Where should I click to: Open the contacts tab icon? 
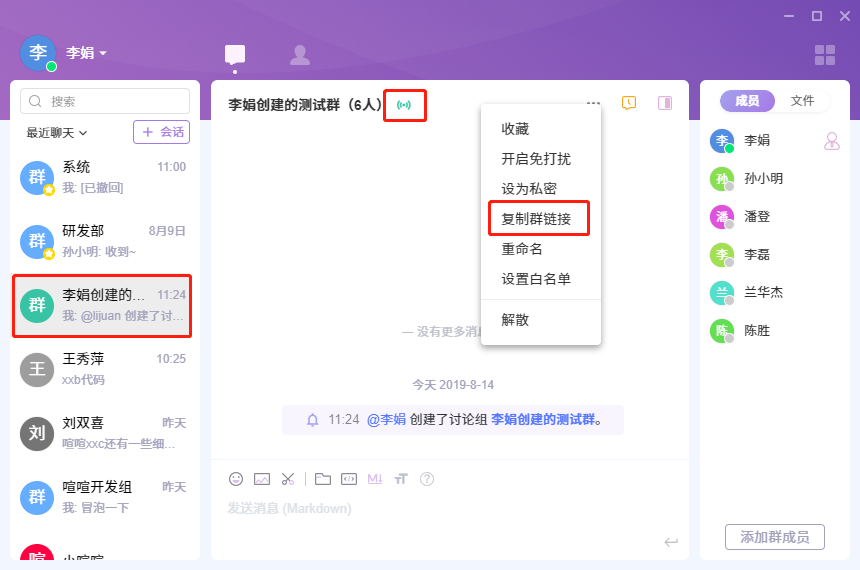click(x=299, y=55)
